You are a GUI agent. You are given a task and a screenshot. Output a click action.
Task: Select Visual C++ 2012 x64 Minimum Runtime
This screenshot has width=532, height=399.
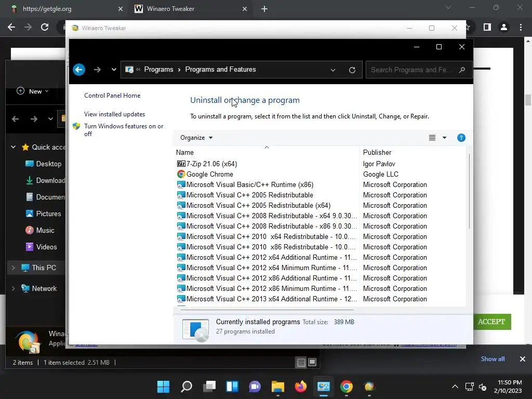(267, 268)
